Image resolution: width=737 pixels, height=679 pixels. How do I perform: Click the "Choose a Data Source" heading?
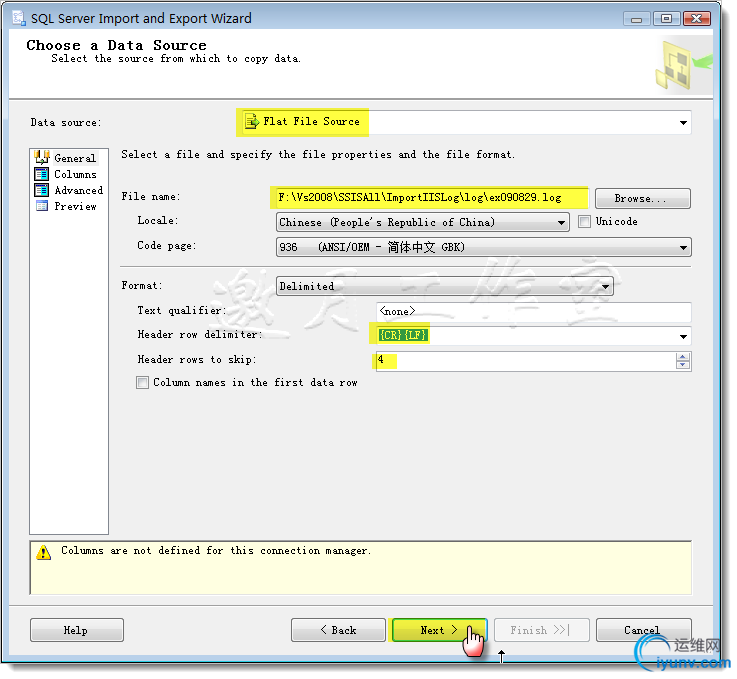[117, 46]
